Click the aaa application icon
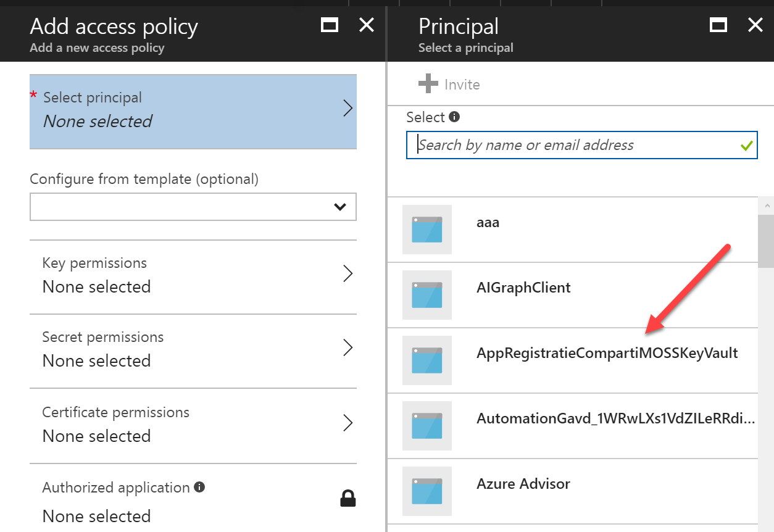The width and height of the screenshot is (774, 532). (x=427, y=229)
